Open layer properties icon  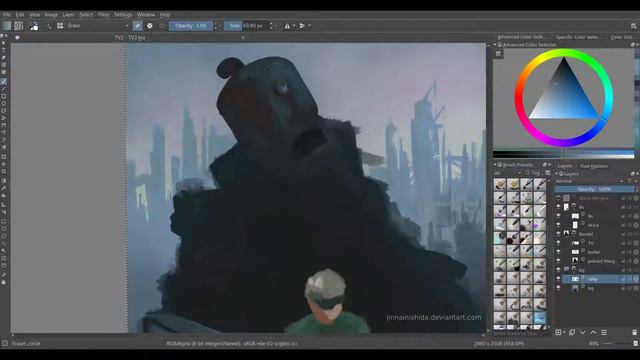(x=604, y=332)
